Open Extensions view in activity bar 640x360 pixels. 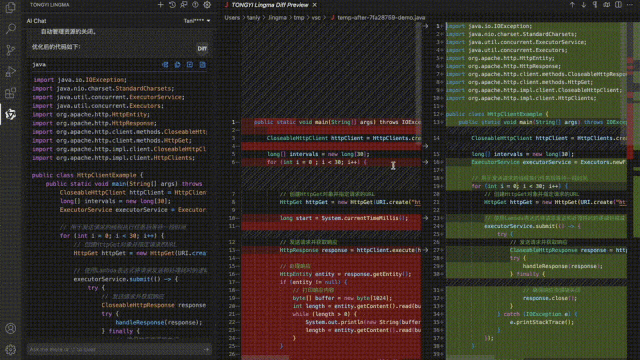tap(11, 93)
